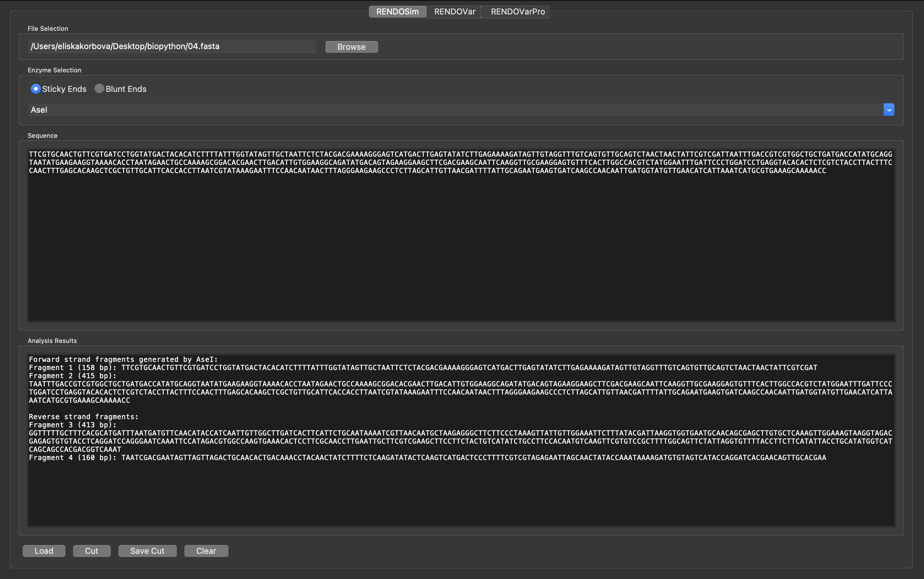The image size is (924, 579).
Task: Switch to the RENDOVarPro tab
Action: coord(517,12)
